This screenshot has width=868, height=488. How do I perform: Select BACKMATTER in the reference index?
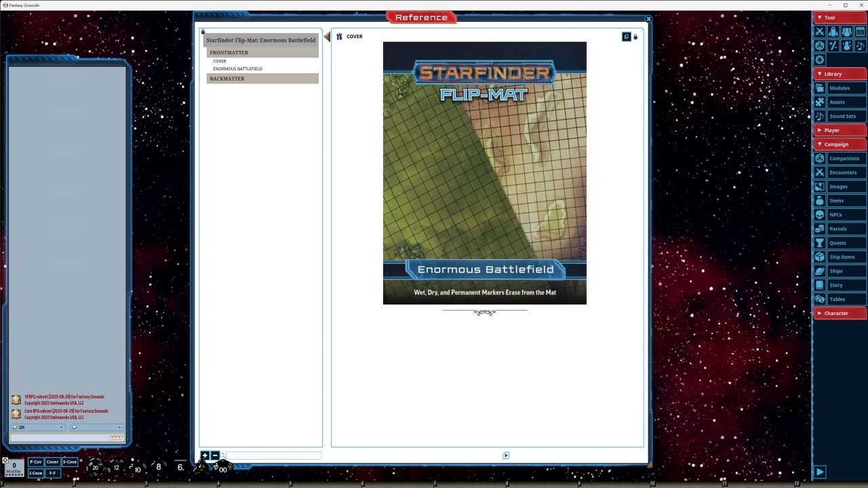click(x=227, y=79)
